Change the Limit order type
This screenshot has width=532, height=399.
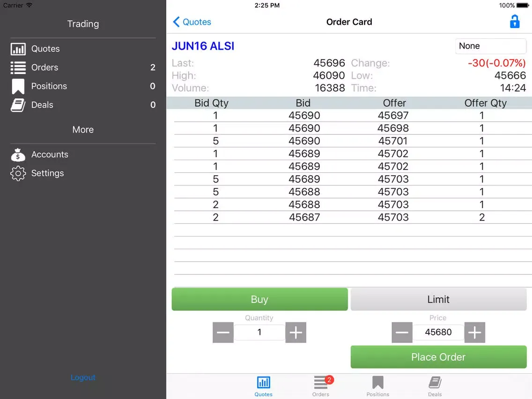point(438,299)
